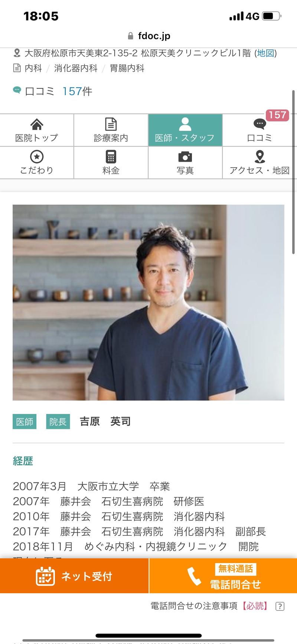Select the 医師・スタッフ person icon tab

click(185, 130)
